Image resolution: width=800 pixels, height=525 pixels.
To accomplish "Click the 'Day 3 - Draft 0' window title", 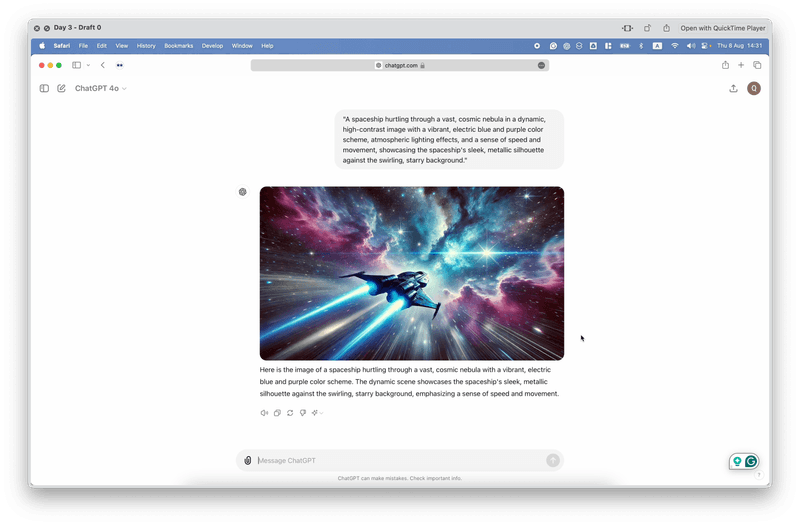I will tap(78, 28).
